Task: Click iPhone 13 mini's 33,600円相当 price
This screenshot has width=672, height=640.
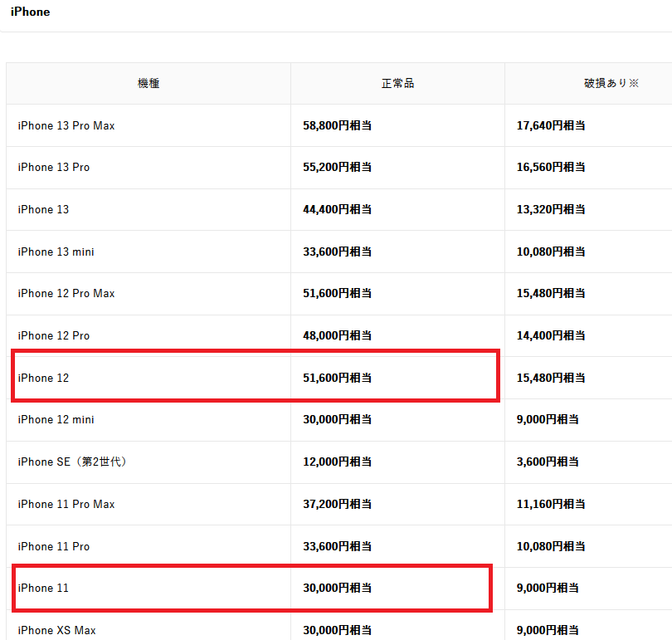Action: [338, 252]
